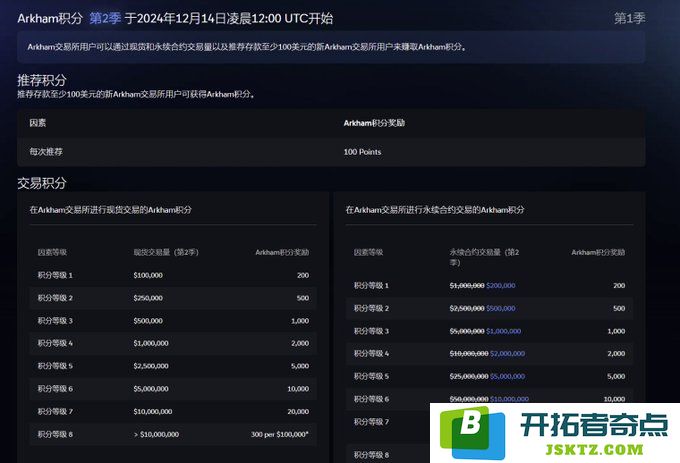Click '$1,000,000' spot volume in tier 4

(x=151, y=343)
